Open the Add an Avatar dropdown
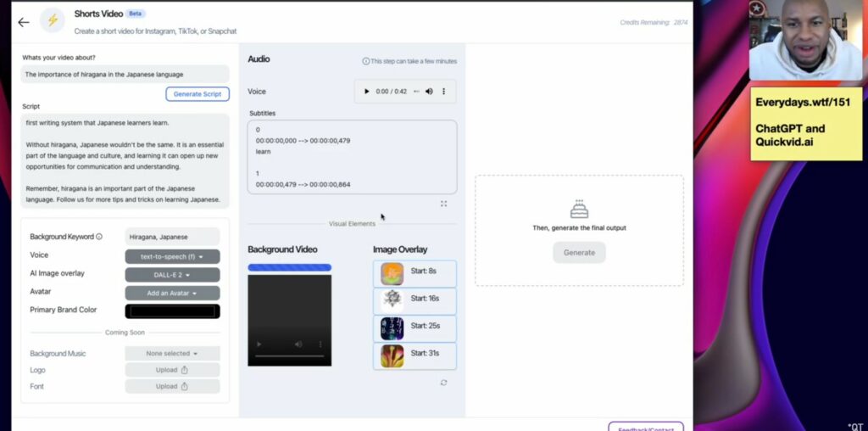Screen dimensions: 868x431 (x=172, y=293)
